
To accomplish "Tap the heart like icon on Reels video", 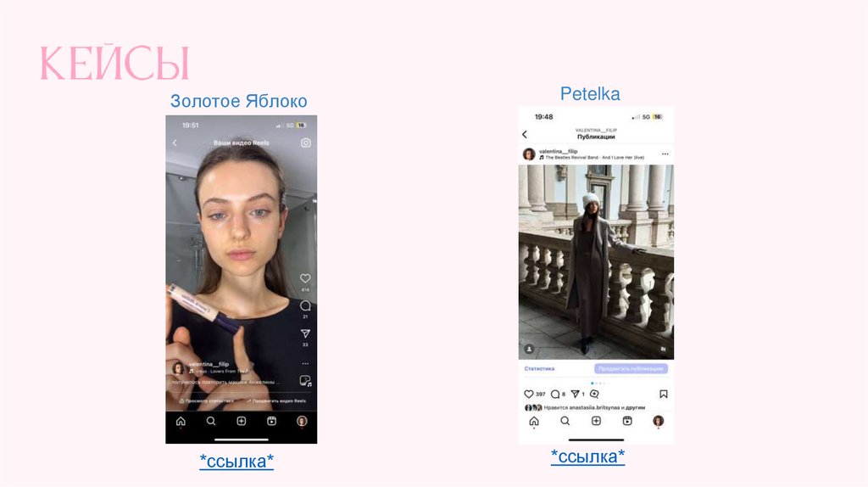I will pyautogui.click(x=305, y=278).
